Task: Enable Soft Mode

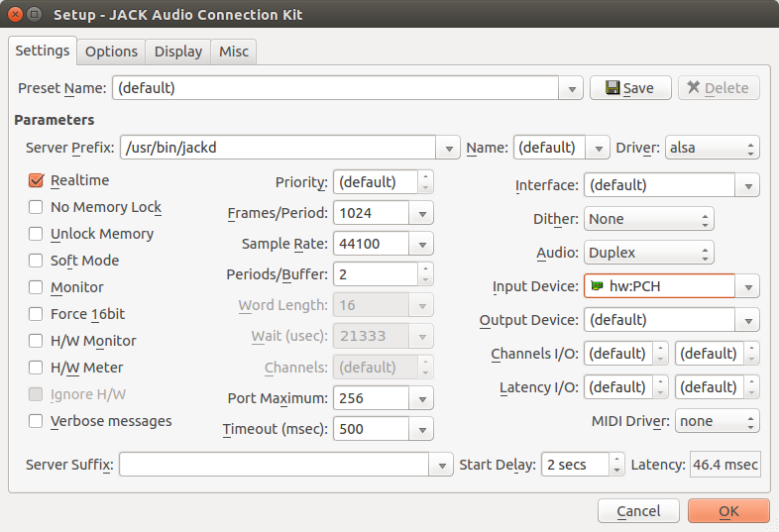Action: [x=36, y=261]
